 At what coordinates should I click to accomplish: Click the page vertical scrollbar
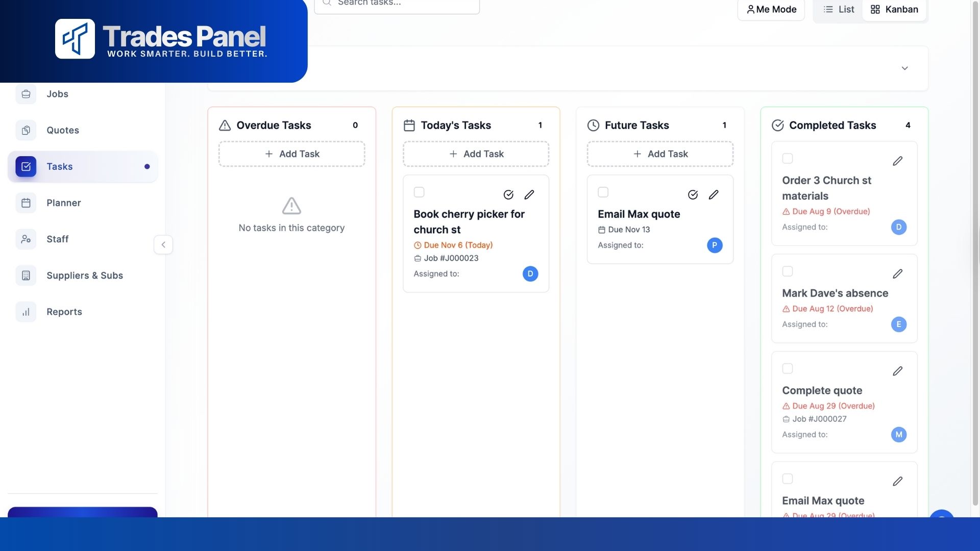[975, 255]
